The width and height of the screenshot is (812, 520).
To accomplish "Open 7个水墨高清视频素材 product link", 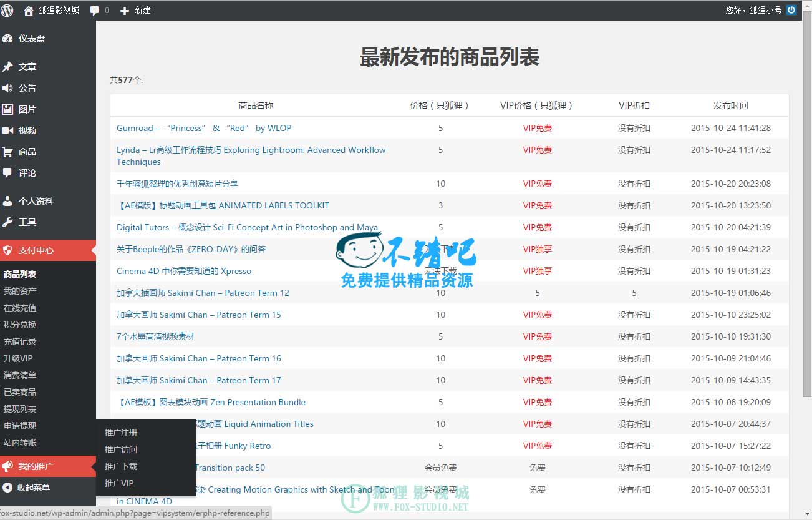I will pyautogui.click(x=155, y=336).
